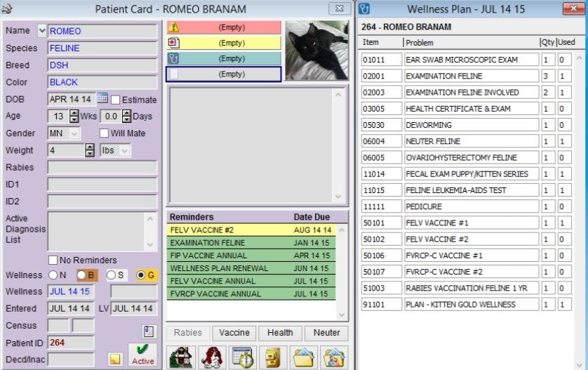Select Wellness option S
The width and height of the screenshot is (588, 370).
pyautogui.click(x=111, y=275)
